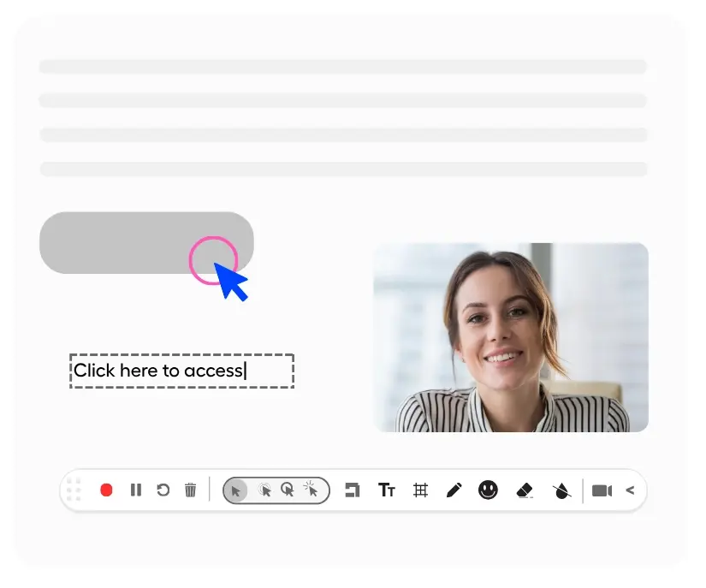
Task: Collapse the toolbar using the left chevron
Action: (x=629, y=490)
